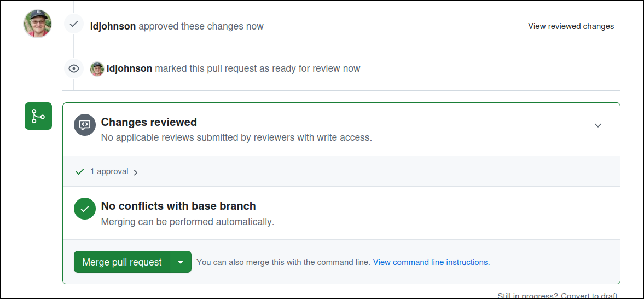The height and width of the screenshot is (299, 644).
Task: Click the Merge pull request button
Action: coord(122,262)
